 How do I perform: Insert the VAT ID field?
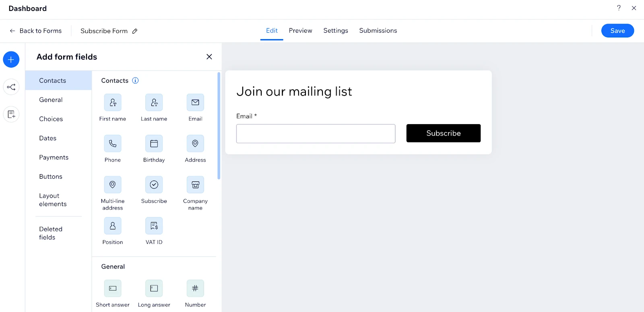[x=154, y=226]
